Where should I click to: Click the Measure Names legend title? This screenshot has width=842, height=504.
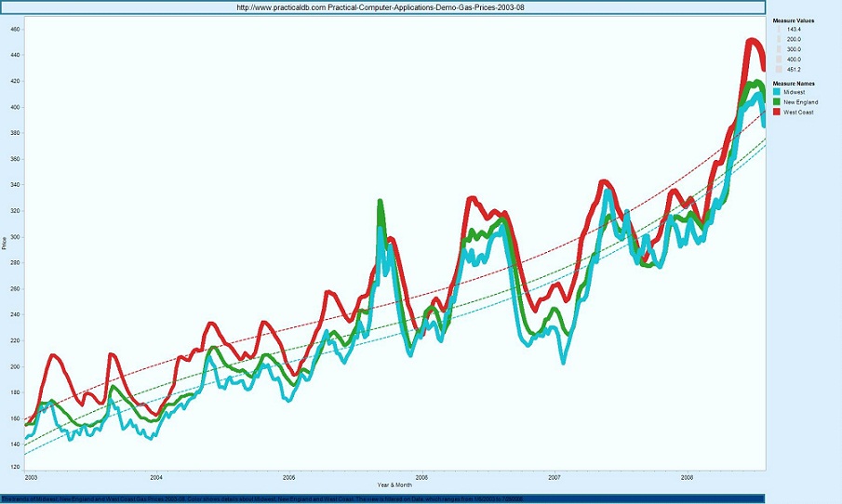point(793,83)
